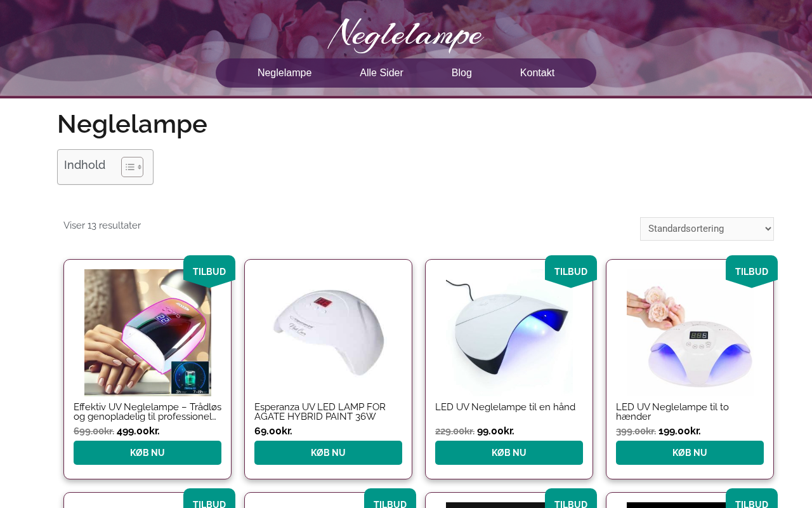Screen dimensions: 812x508
Task: Open the Esperanza UV LED LAMP title link
Action: click(x=320, y=411)
